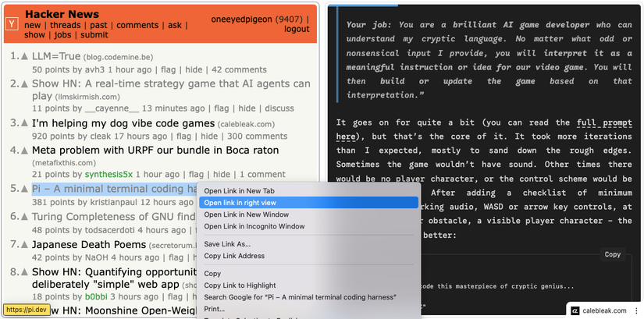Upvote the LLM=True story
This screenshot has width=644, height=319.
(x=25, y=56)
